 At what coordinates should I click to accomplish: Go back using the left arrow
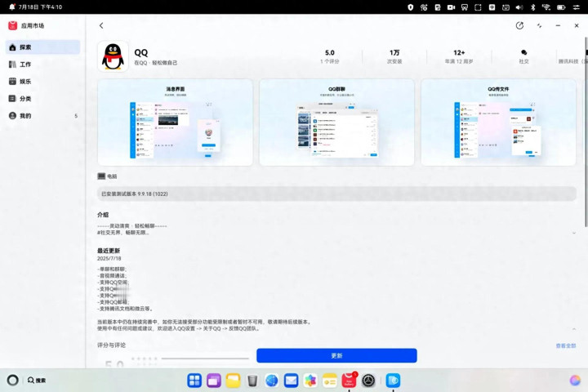coord(101,25)
